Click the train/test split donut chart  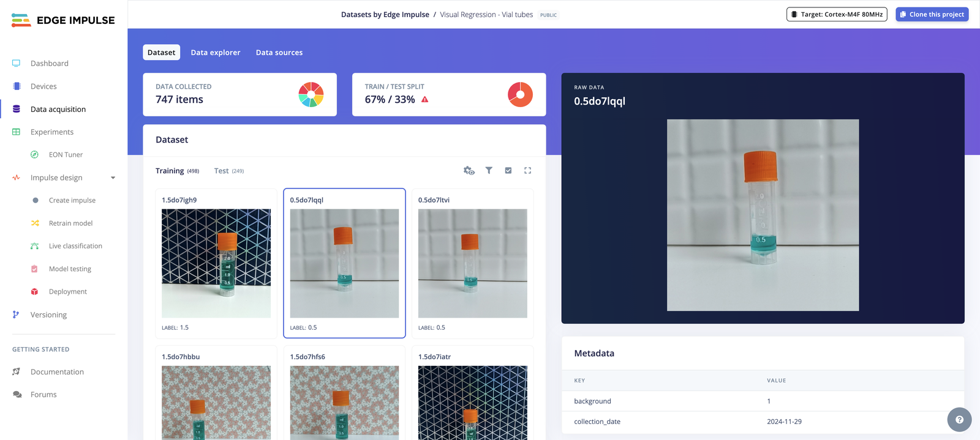(x=521, y=95)
